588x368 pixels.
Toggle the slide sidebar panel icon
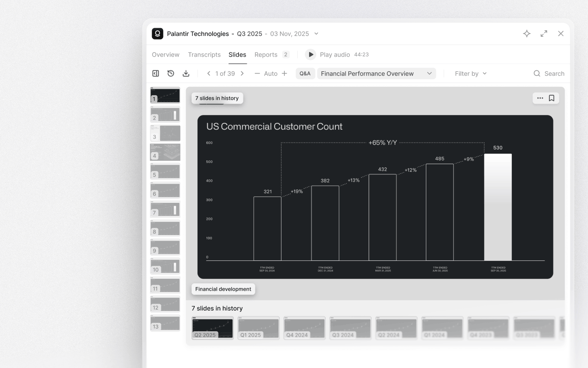156,74
